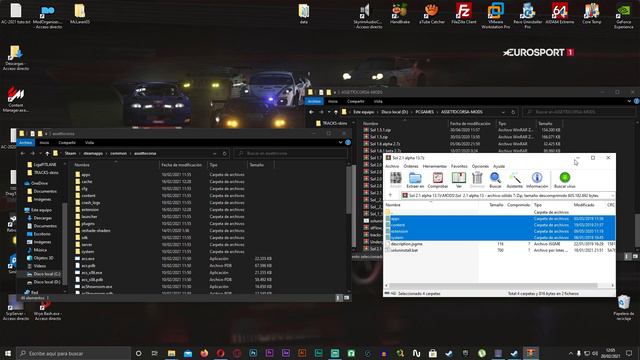
Task: Click the Información icon in WinRAR
Action: coord(537,180)
